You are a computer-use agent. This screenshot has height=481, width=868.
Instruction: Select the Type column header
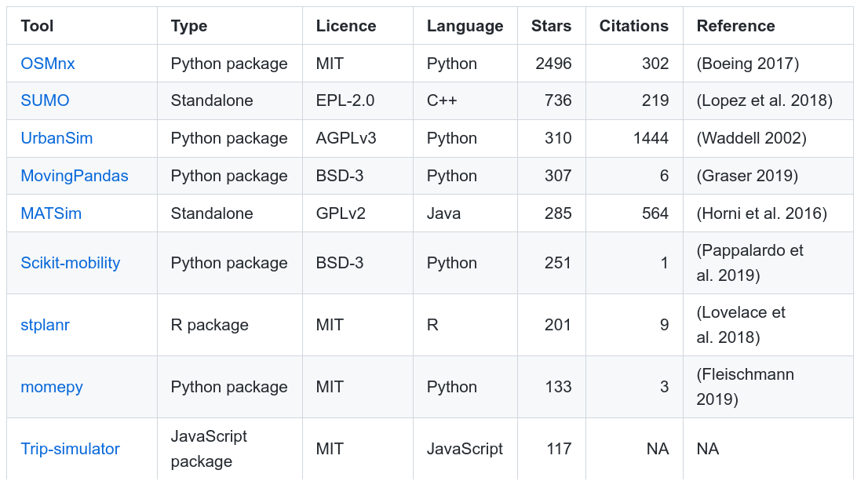pos(189,26)
